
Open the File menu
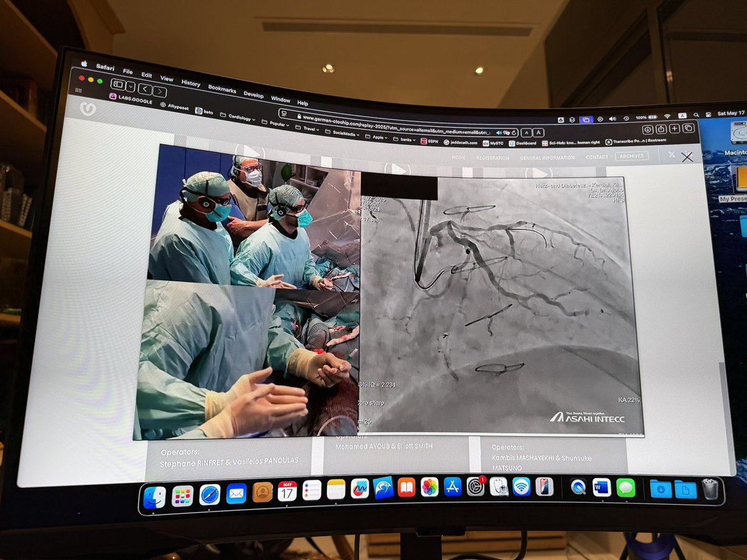coord(128,72)
